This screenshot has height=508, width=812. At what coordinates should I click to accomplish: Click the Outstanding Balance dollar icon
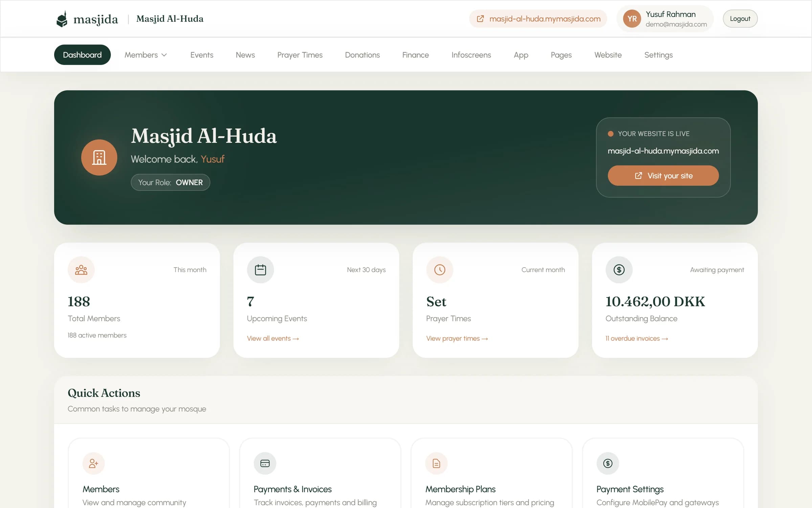point(619,270)
